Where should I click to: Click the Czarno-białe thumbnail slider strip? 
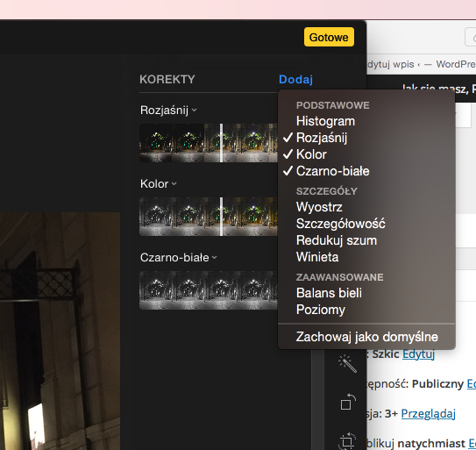pyautogui.click(x=209, y=290)
